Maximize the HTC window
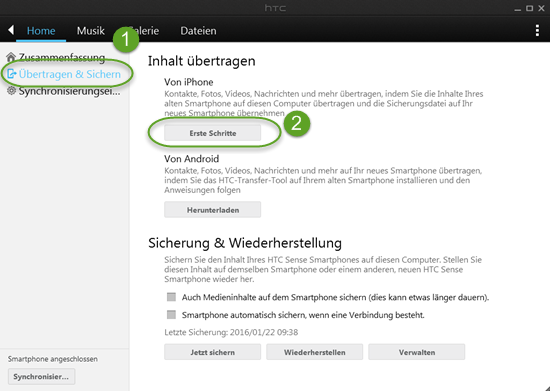The image size is (550, 391). [530, 8]
